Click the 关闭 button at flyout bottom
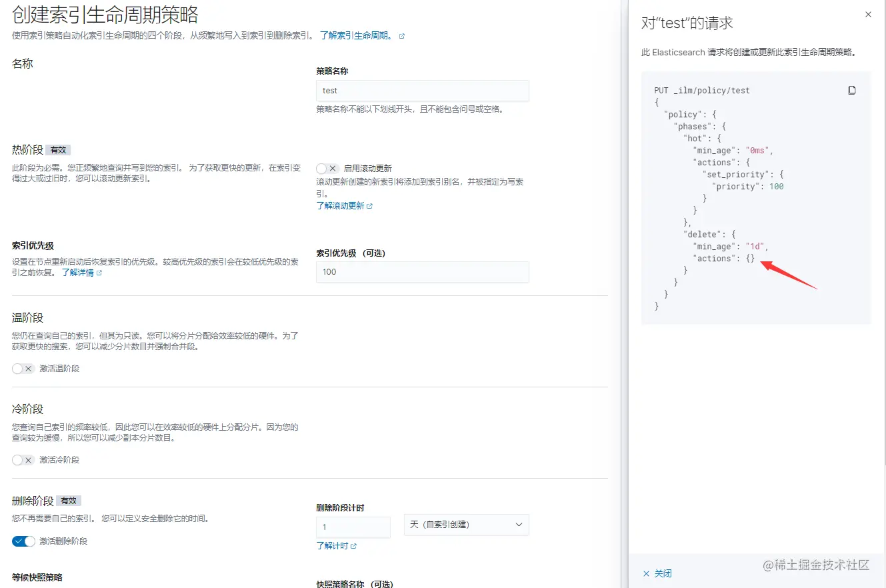This screenshot has height=588, width=886. (x=657, y=573)
